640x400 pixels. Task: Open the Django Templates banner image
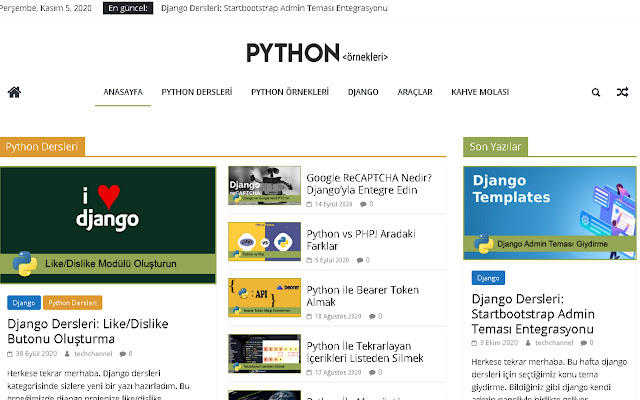coord(550,213)
